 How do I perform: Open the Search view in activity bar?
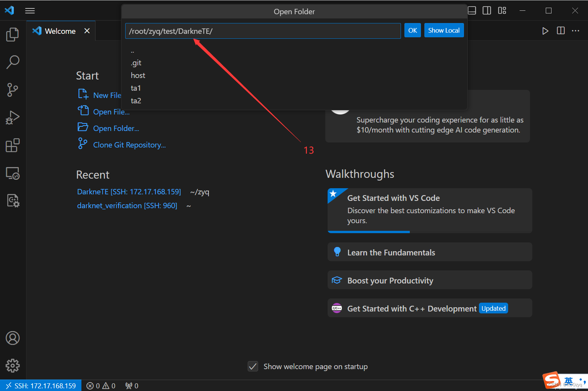13,62
